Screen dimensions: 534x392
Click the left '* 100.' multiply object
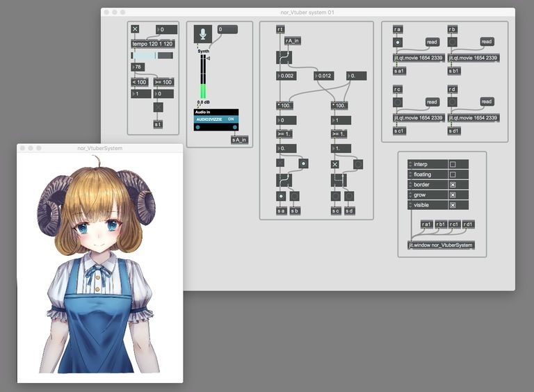pyautogui.click(x=284, y=106)
